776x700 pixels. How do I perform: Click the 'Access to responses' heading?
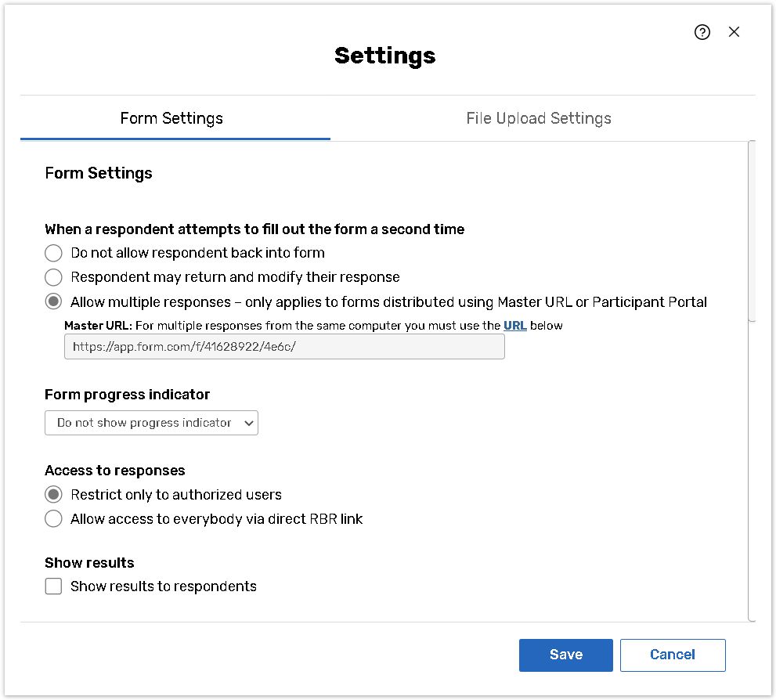pos(114,471)
